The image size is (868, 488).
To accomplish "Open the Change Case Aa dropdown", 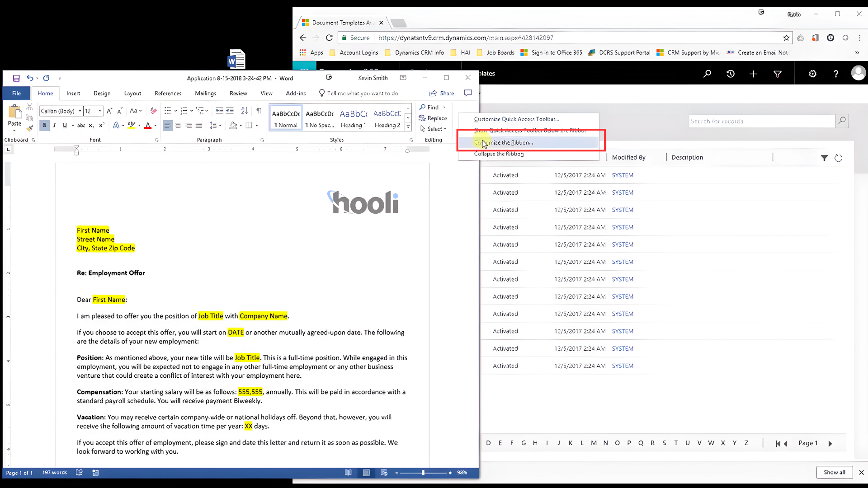I will 136,111.
